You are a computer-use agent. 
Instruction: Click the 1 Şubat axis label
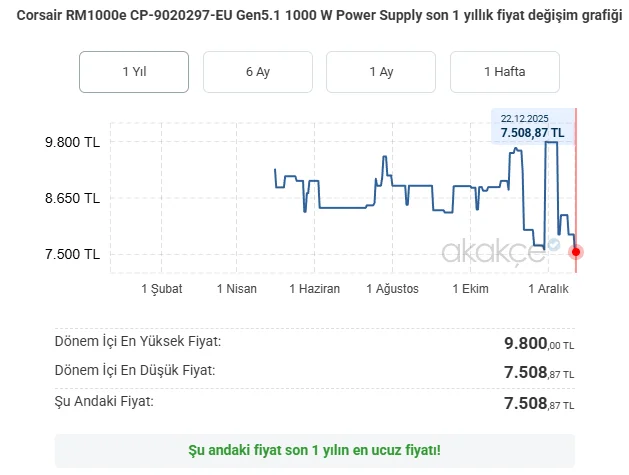click(x=162, y=289)
